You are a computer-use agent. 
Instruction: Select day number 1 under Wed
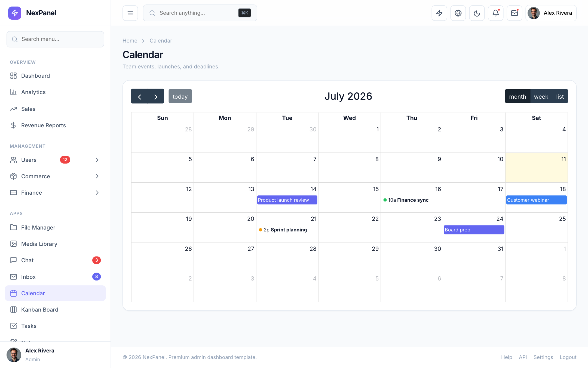click(378, 129)
